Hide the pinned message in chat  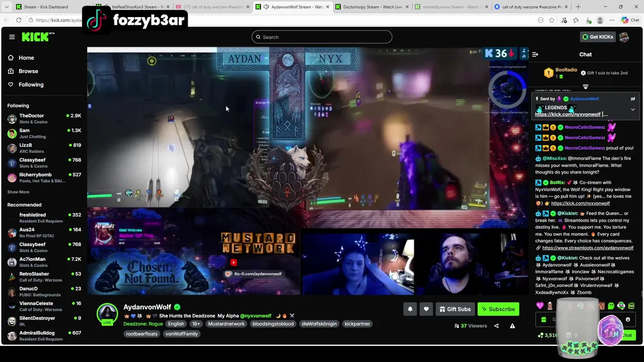(633, 99)
